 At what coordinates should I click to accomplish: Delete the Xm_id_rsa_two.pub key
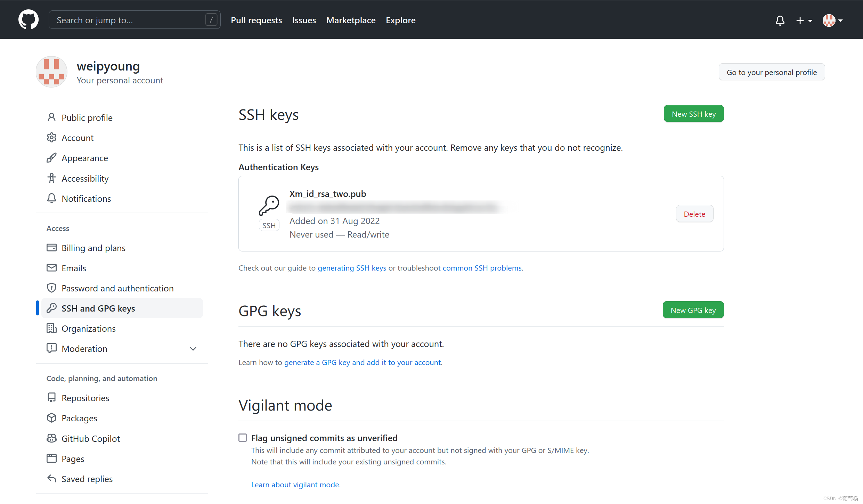(694, 214)
